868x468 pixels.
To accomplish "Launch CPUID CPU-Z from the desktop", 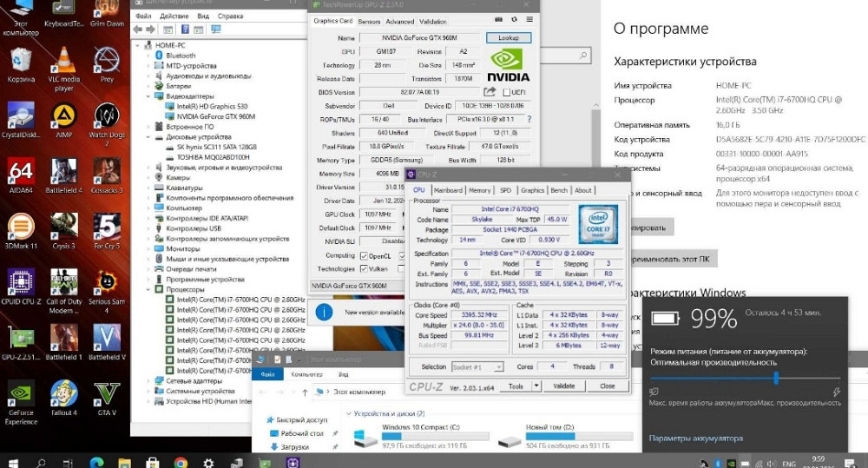I will (x=21, y=287).
